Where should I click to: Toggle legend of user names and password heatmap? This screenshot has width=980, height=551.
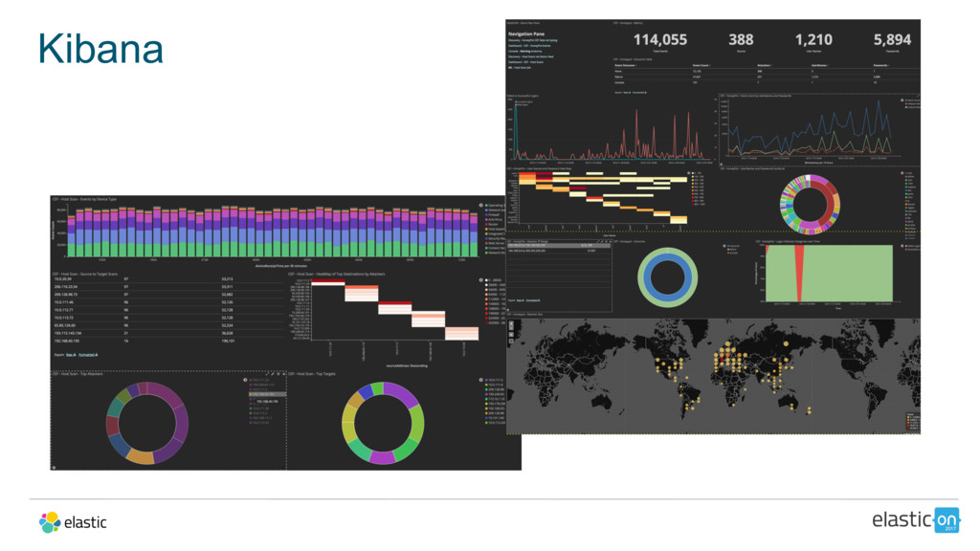point(689,173)
